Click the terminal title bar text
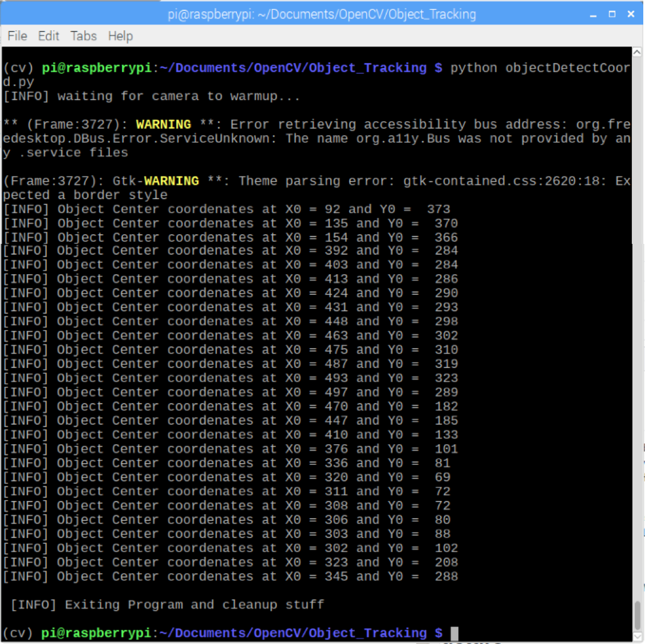This screenshot has width=645, height=644. [x=322, y=14]
